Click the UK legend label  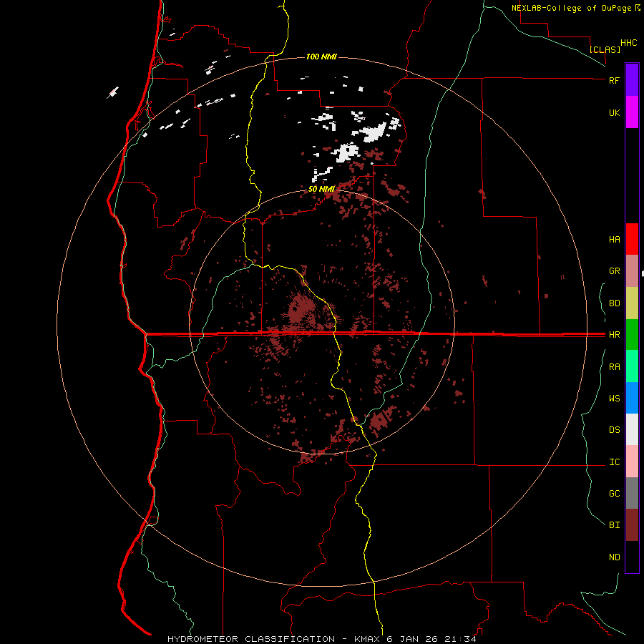pos(614,112)
